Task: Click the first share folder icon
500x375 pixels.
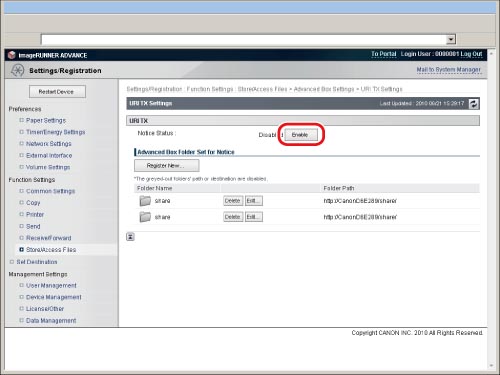Action: [x=145, y=201]
